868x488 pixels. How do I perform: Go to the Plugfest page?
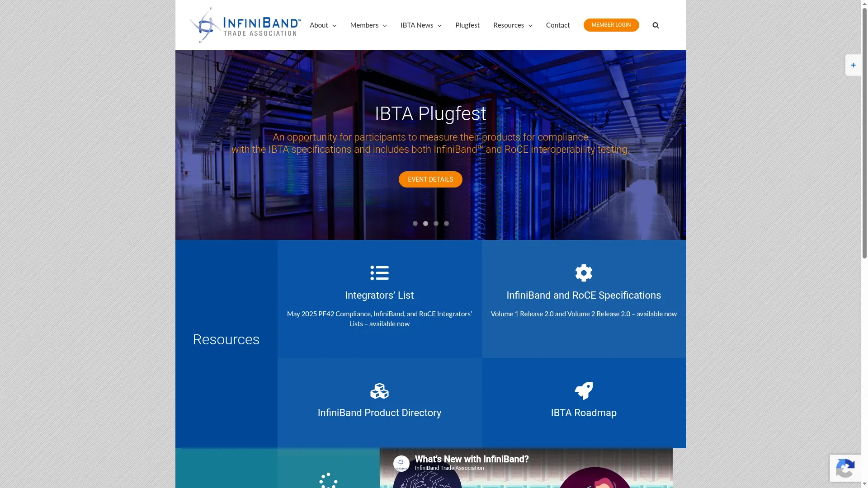[467, 25]
